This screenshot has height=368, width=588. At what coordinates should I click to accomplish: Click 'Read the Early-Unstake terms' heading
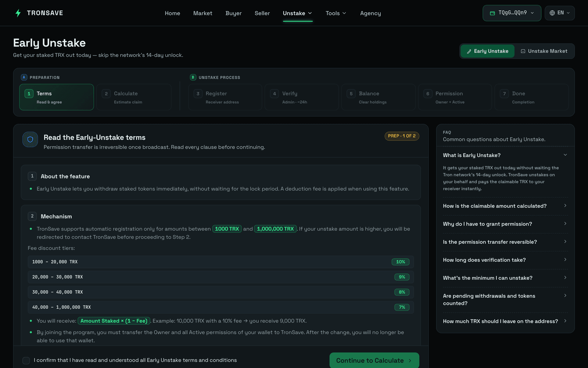pos(94,138)
